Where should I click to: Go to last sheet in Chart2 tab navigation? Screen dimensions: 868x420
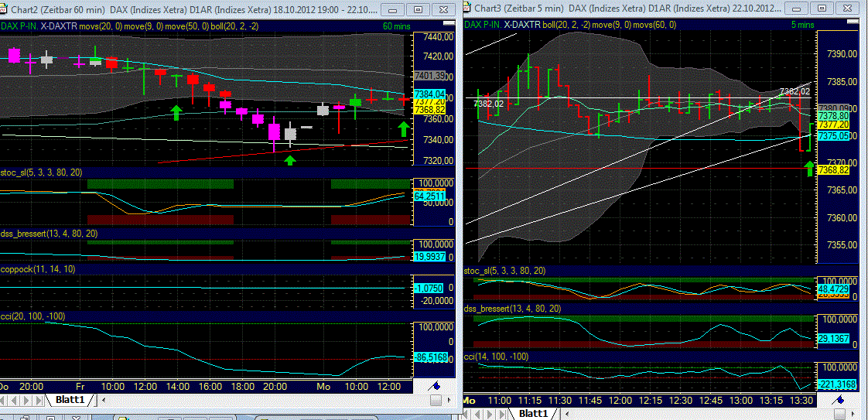[38, 400]
